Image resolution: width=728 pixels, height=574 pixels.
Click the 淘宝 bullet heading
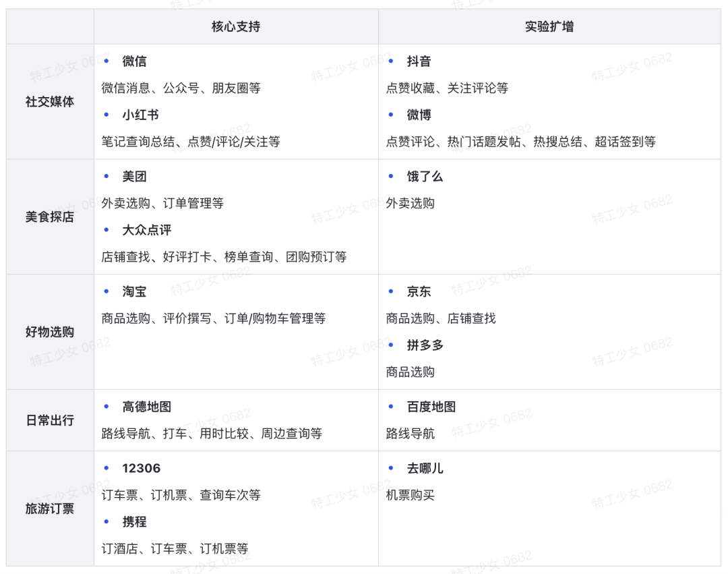134,291
